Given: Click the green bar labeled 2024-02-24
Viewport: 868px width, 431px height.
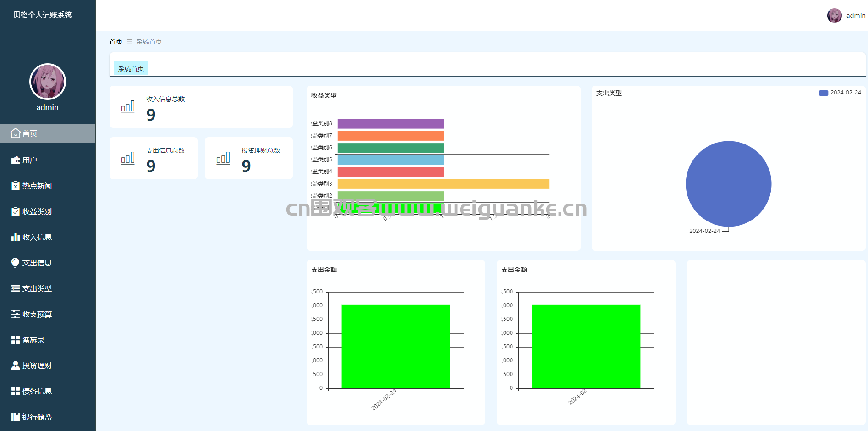Looking at the screenshot, I should (x=396, y=347).
